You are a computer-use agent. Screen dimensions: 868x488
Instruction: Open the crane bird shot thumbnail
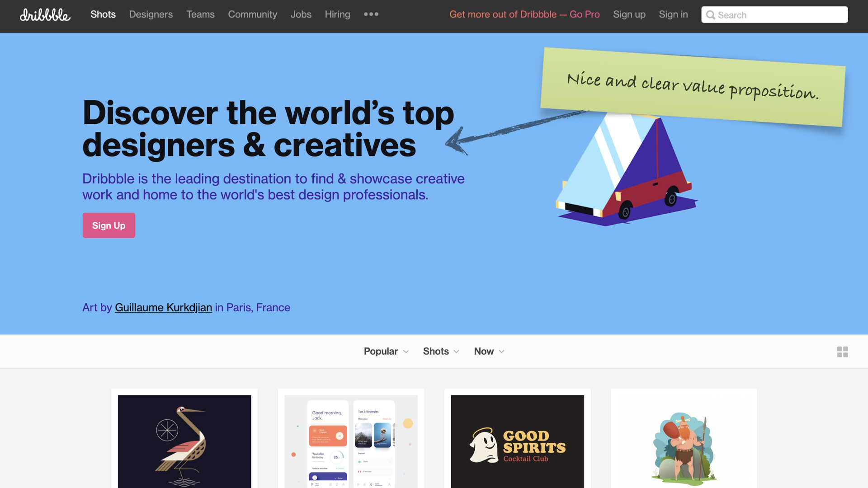(184, 441)
